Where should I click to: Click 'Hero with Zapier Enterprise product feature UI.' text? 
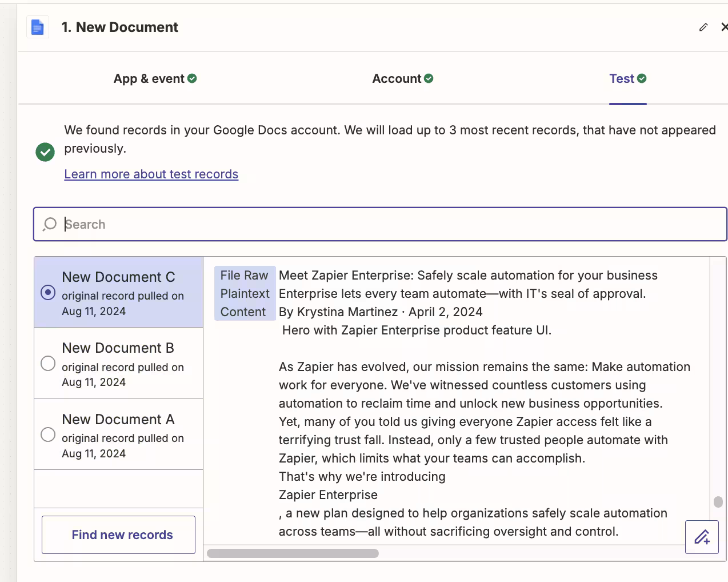pos(417,330)
